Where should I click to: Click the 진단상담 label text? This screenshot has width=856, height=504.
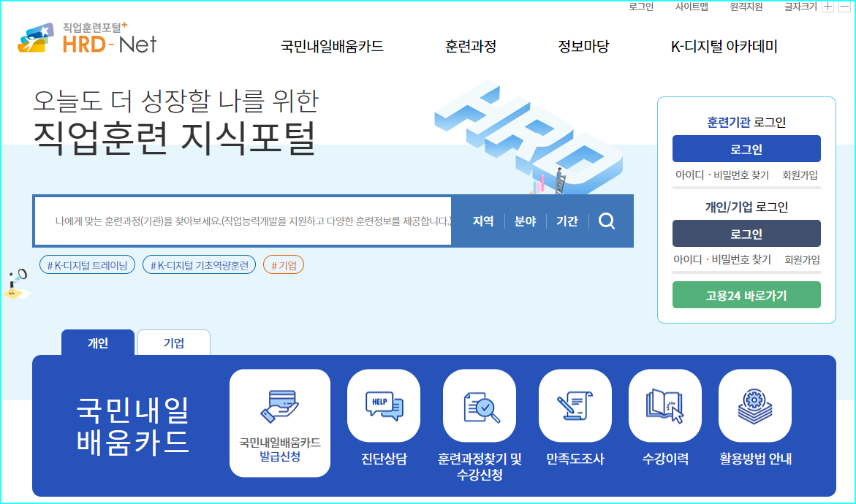click(384, 459)
